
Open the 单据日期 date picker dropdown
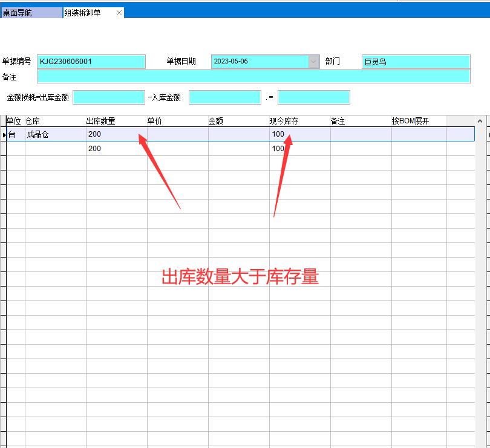(x=312, y=61)
